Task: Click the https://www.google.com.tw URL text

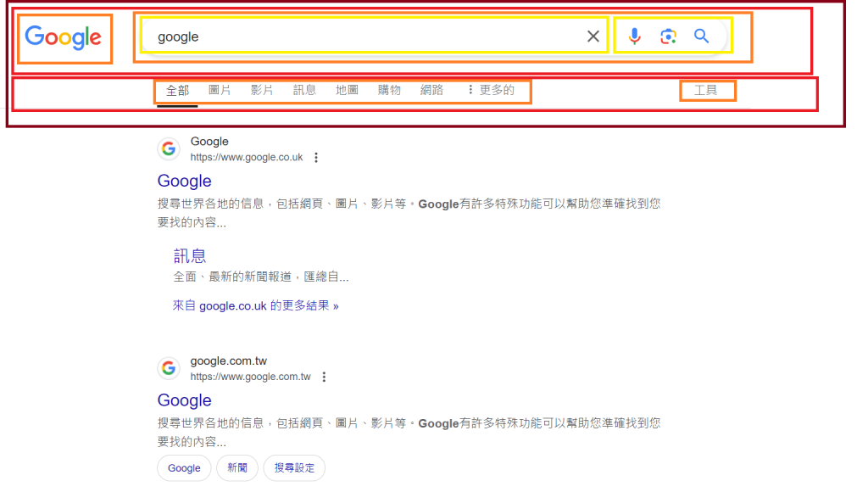Action: point(250,377)
